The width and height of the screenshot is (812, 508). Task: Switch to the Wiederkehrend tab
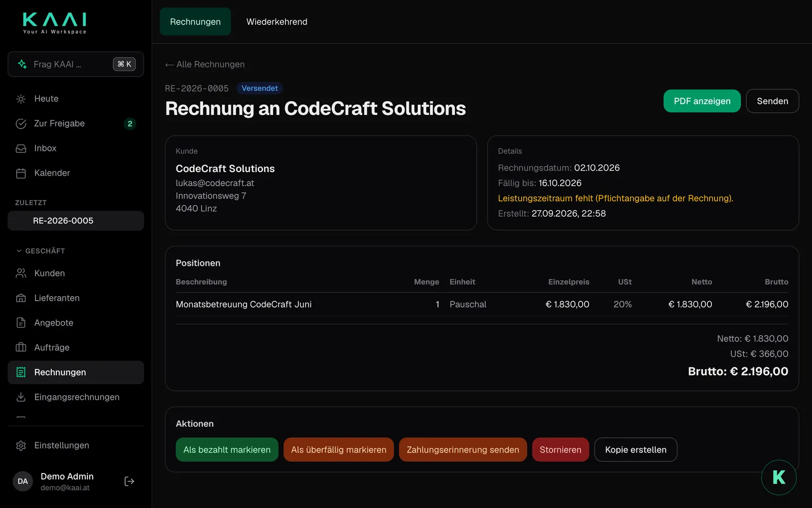coord(277,22)
